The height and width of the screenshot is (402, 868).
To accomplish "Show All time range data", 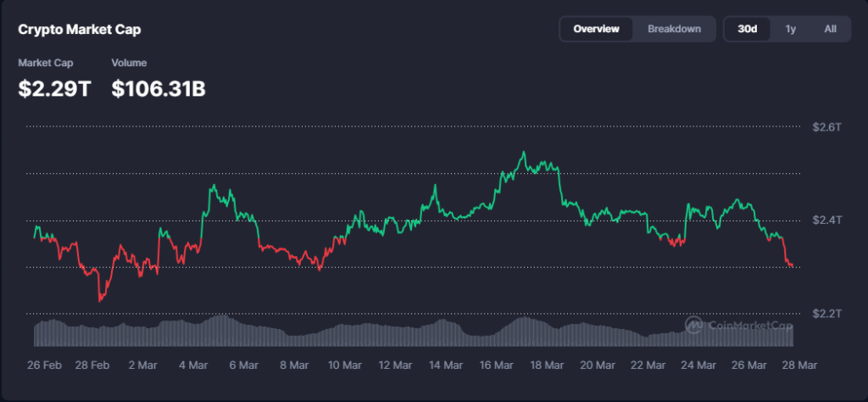I will [x=830, y=29].
